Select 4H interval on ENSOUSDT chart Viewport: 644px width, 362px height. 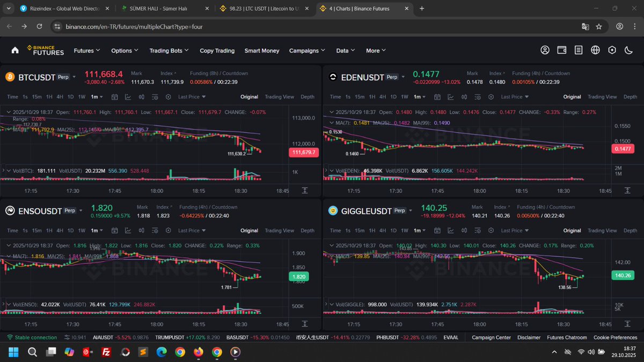pyautogui.click(x=60, y=231)
